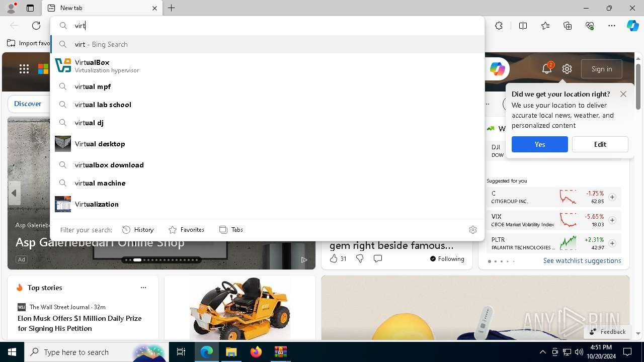Choose Virtualization suggestion
This screenshot has width=644, height=362.
(267, 204)
